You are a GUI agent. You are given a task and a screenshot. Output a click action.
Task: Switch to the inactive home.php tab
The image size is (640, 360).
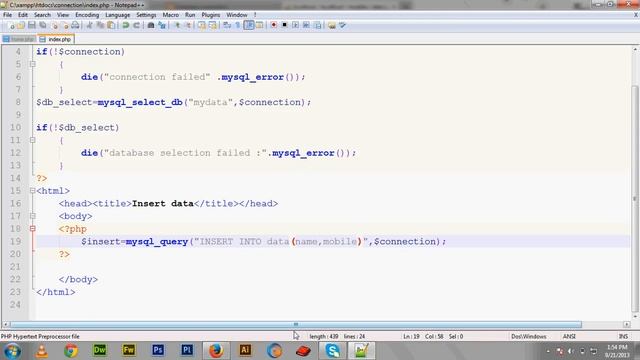click(x=19, y=39)
